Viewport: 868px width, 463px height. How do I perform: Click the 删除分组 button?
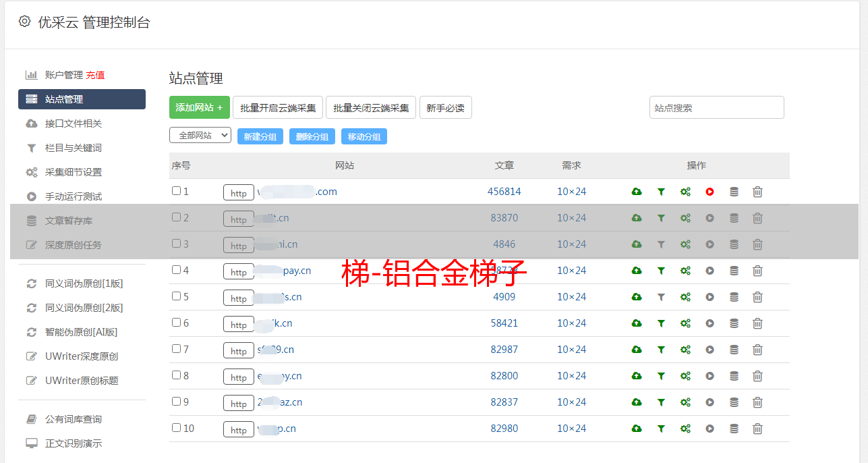tap(312, 136)
